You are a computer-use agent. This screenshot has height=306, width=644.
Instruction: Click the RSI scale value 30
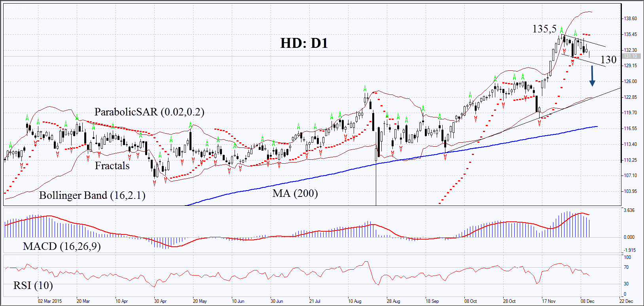(x=626, y=284)
